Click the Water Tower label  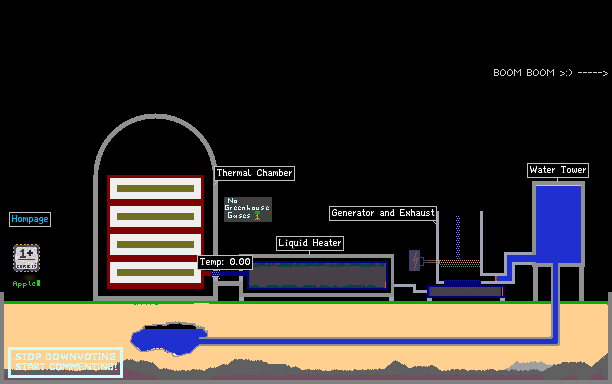tap(558, 170)
